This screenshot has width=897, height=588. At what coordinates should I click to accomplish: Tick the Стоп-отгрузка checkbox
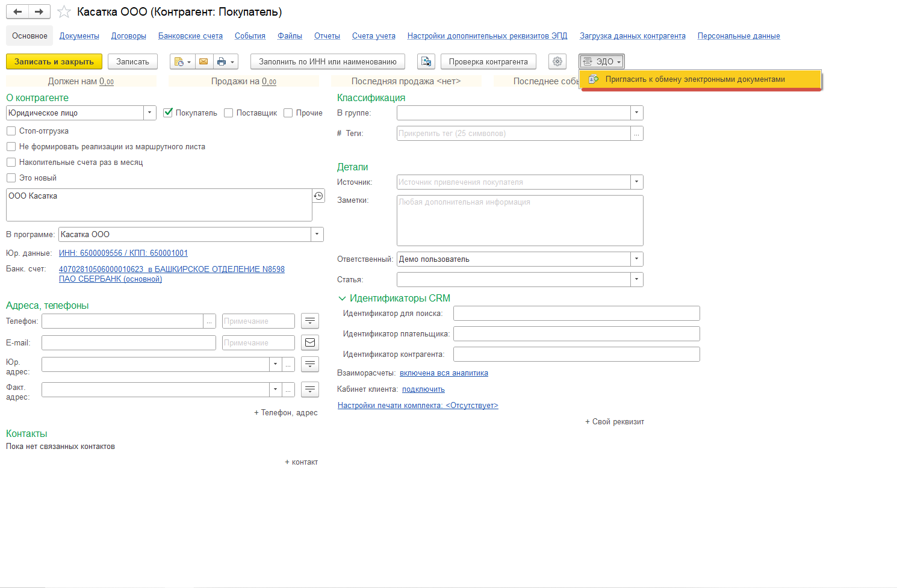pos(11,131)
